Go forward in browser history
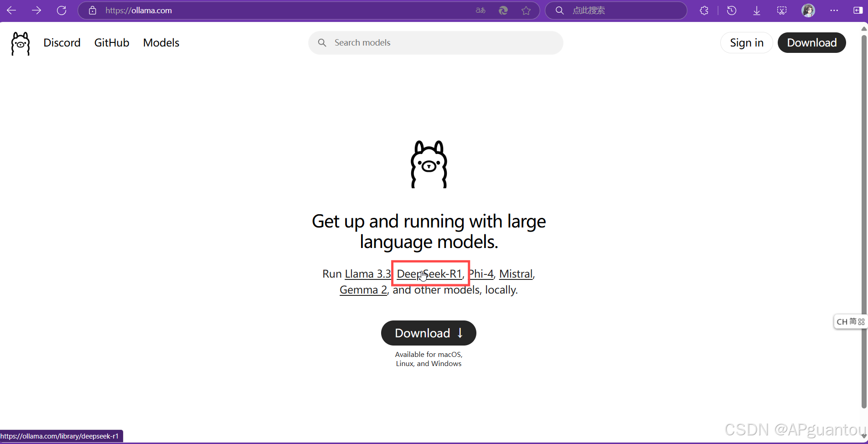This screenshot has height=444, width=868. coord(36,10)
